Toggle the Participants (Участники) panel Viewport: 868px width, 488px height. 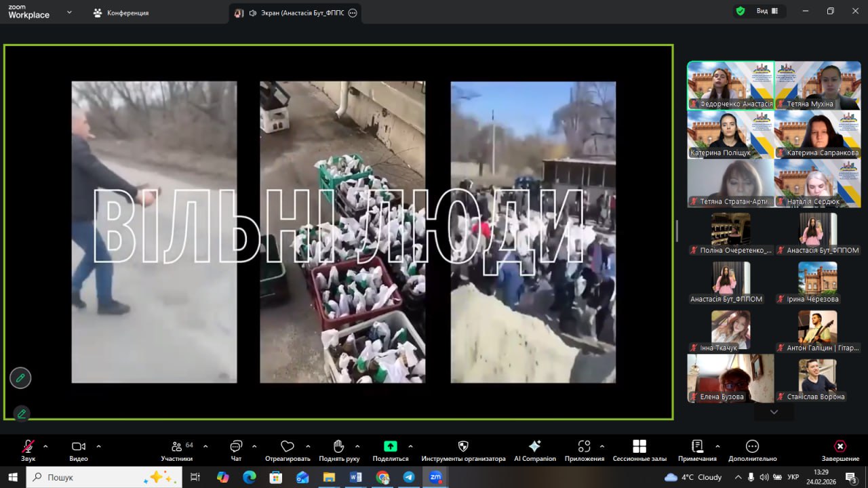177,447
